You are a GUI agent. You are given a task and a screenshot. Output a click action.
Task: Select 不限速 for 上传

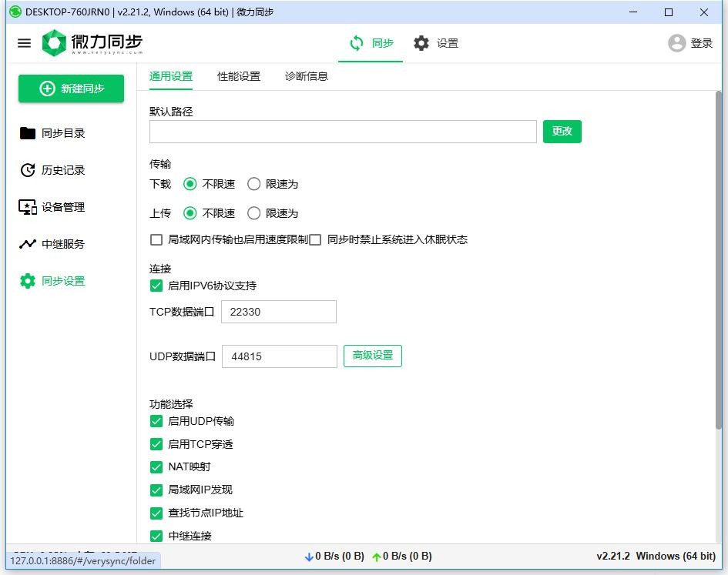[x=190, y=213]
